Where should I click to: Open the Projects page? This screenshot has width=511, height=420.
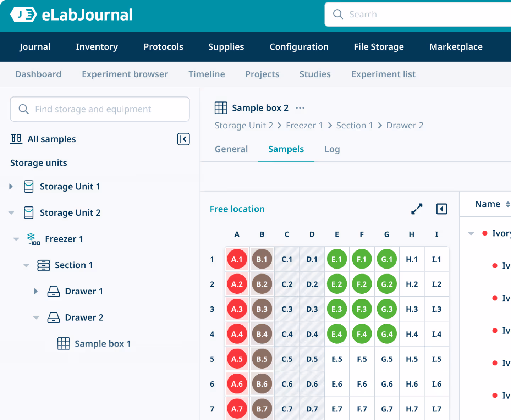pyautogui.click(x=262, y=74)
